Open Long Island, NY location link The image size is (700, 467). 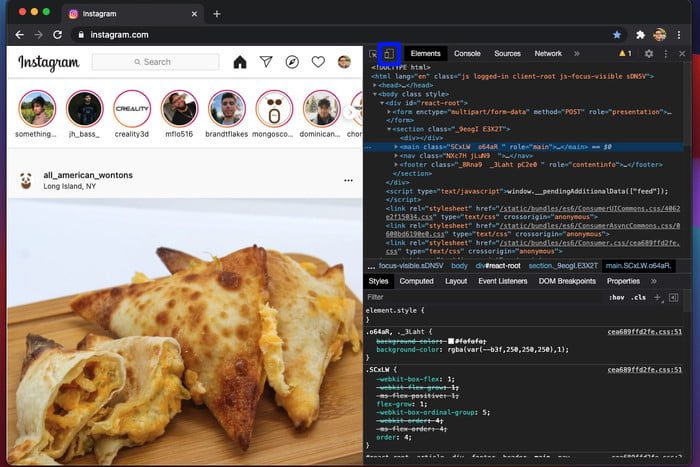(x=70, y=186)
